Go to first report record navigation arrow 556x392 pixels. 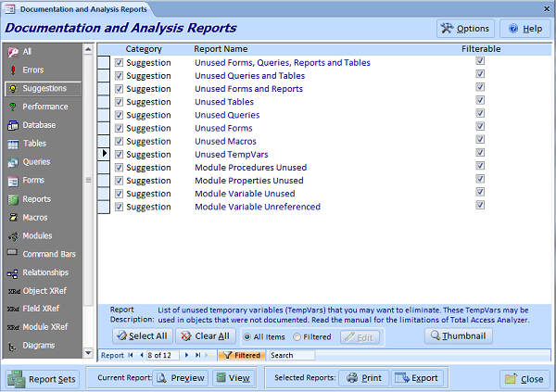131,355
